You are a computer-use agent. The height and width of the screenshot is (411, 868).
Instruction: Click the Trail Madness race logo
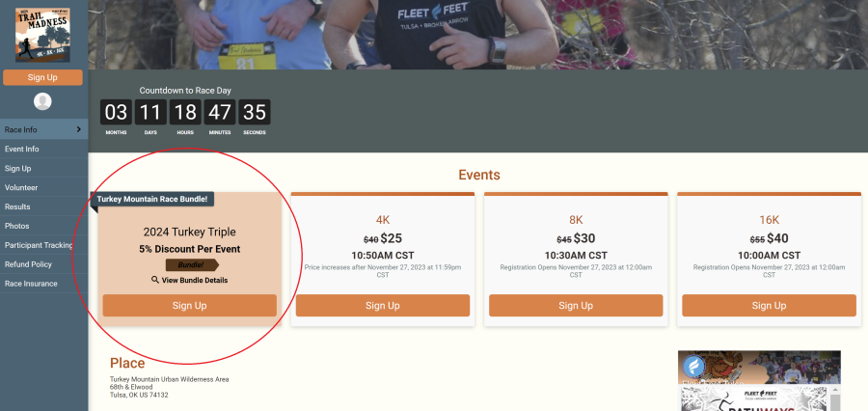[x=42, y=36]
